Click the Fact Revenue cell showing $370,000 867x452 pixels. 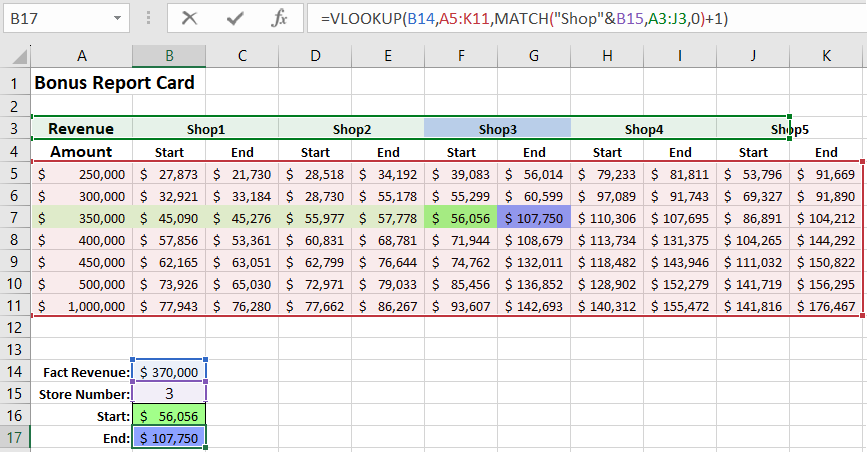click(169, 372)
